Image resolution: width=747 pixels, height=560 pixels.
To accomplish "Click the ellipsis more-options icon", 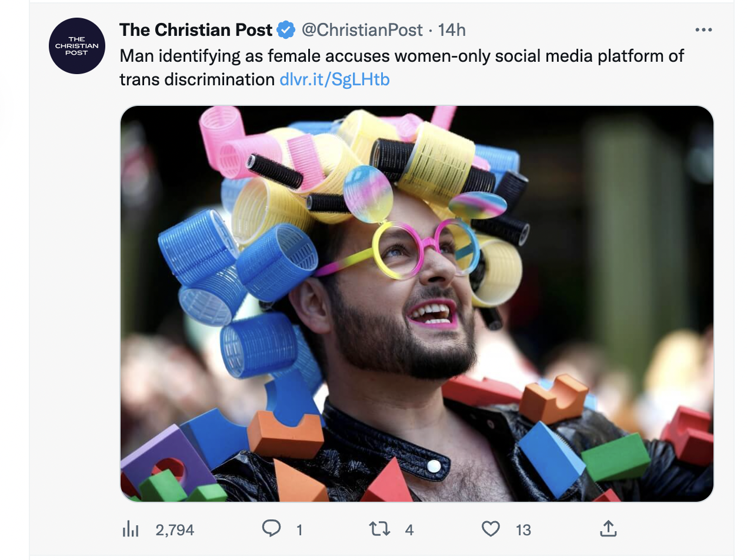I will 704,29.
